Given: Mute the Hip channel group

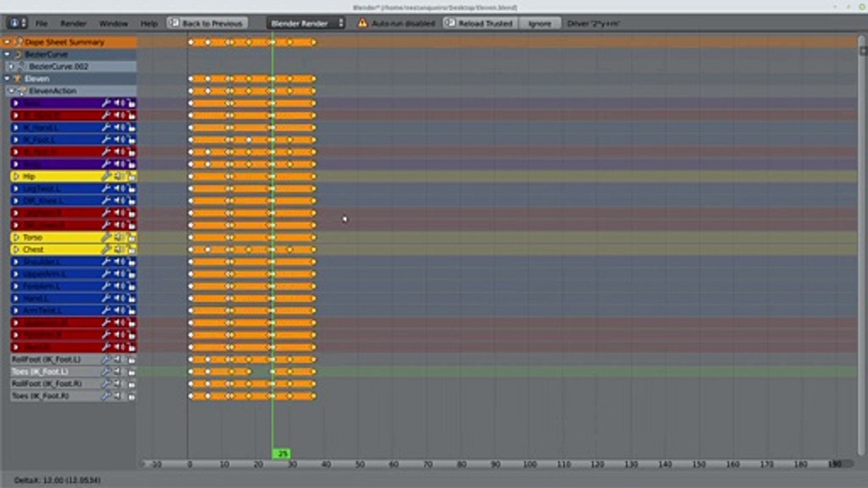Looking at the screenshot, I should click(x=119, y=176).
